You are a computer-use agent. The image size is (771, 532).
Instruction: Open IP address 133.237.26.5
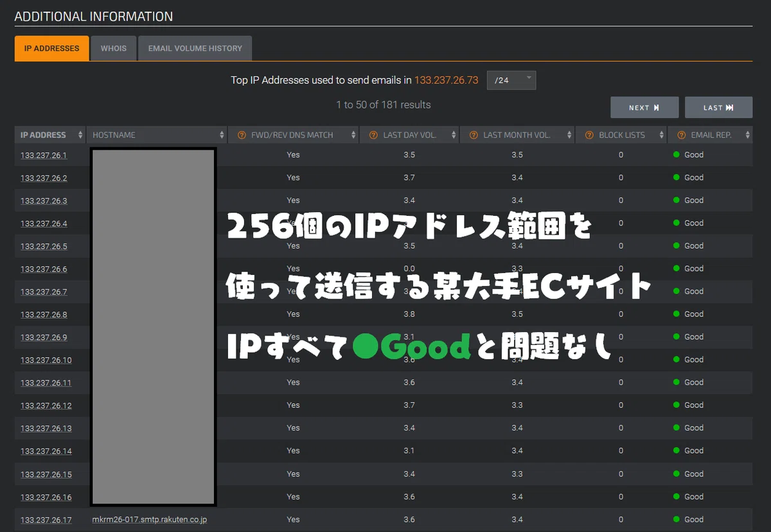coord(44,247)
